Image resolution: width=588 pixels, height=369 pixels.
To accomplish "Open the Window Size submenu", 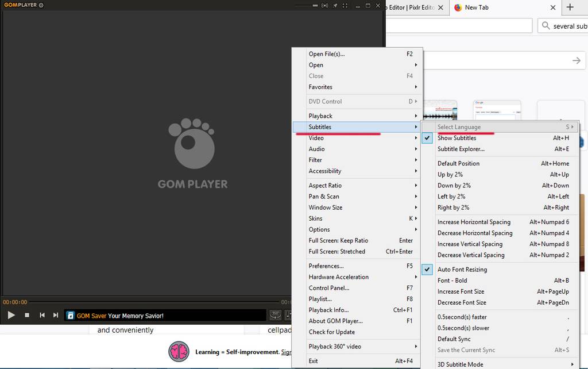I will pos(357,207).
